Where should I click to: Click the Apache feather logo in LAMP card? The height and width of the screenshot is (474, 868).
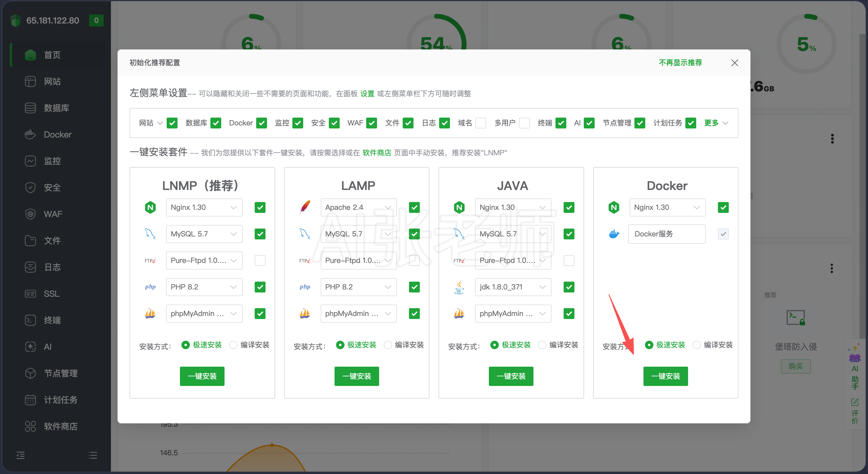(x=305, y=207)
